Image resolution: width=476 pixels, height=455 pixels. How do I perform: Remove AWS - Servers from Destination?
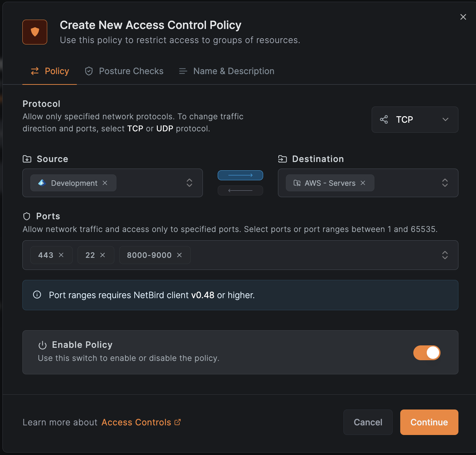click(x=363, y=183)
